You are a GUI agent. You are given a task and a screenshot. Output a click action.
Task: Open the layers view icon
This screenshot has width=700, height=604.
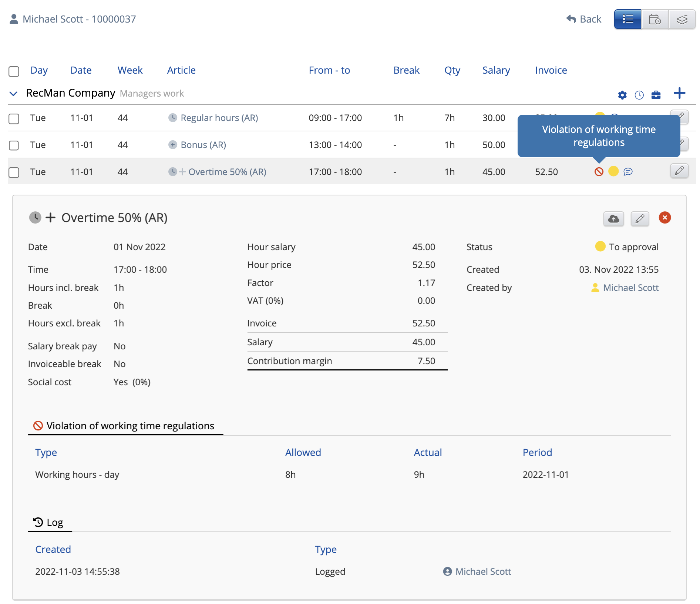[x=682, y=19]
